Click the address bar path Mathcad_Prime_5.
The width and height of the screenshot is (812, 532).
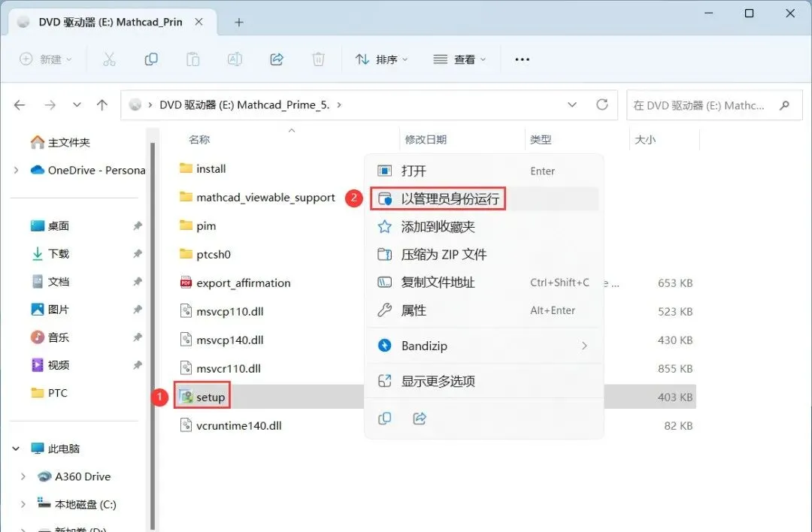pyautogui.click(x=283, y=105)
